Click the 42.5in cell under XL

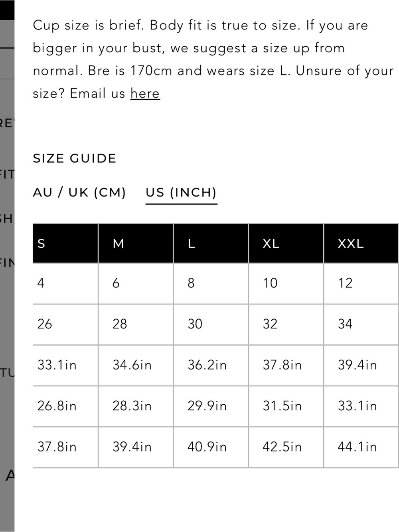click(286, 447)
